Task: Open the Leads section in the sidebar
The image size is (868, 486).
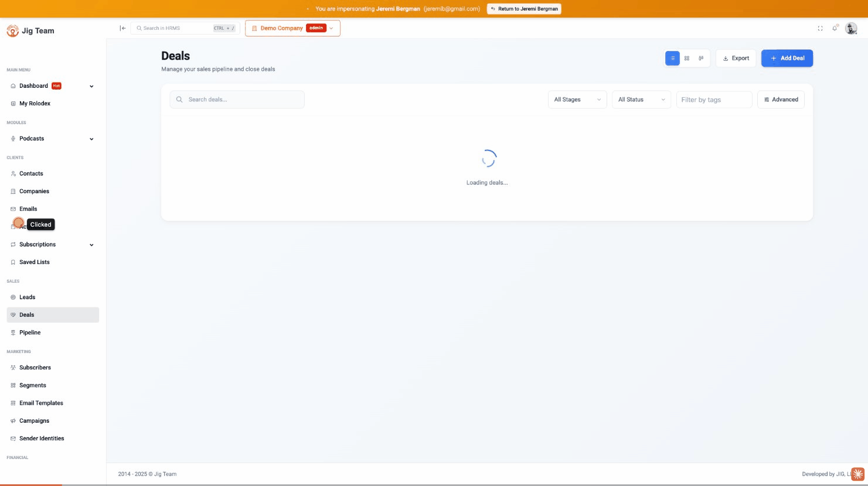Action: pos(27,297)
